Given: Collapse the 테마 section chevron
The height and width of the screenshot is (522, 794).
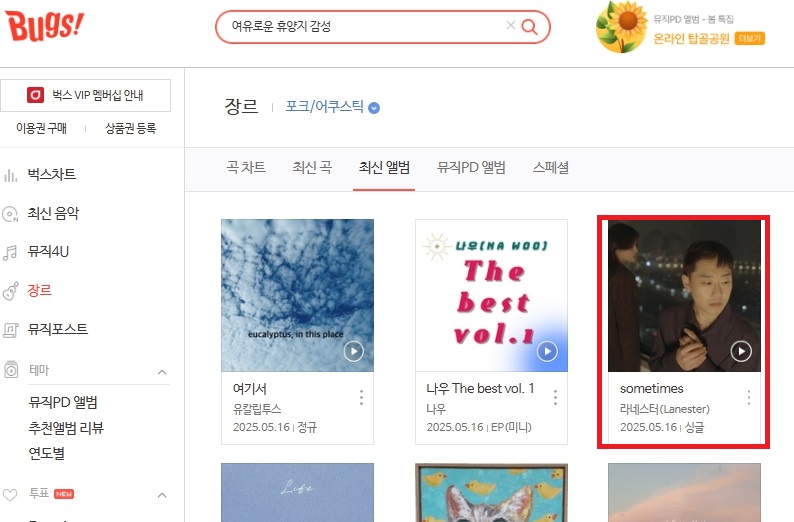Looking at the screenshot, I should (x=162, y=372).
